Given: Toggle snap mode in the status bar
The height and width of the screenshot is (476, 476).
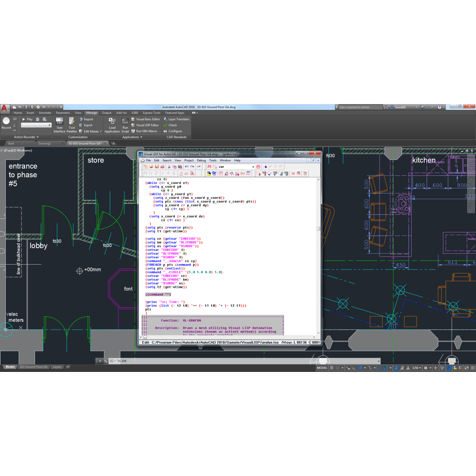Looking at the screenshot, I should pyautogui.click(x=337, y=367).
